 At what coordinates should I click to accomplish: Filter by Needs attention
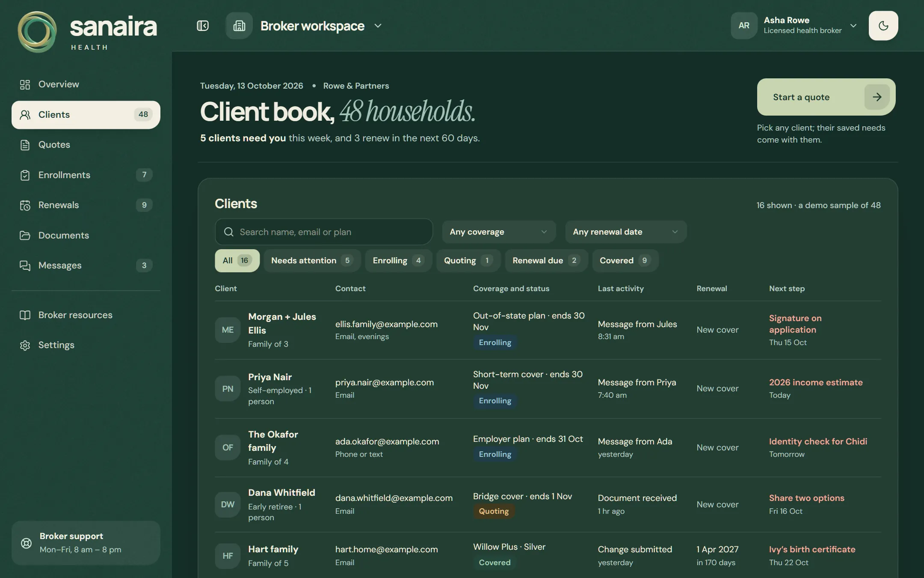(312, 260)
